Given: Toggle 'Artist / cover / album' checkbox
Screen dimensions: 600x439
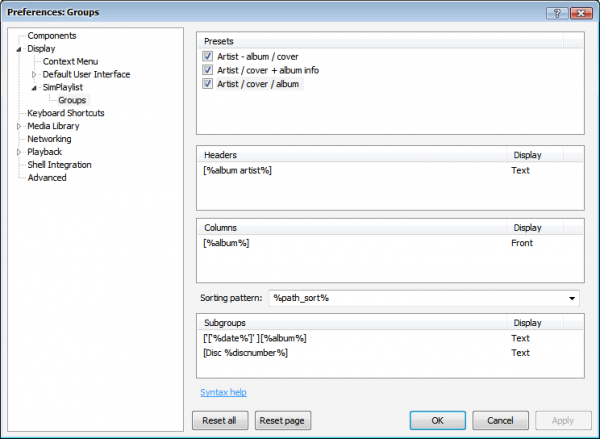Looking at the screenshot, I should (x=208, y=84).
